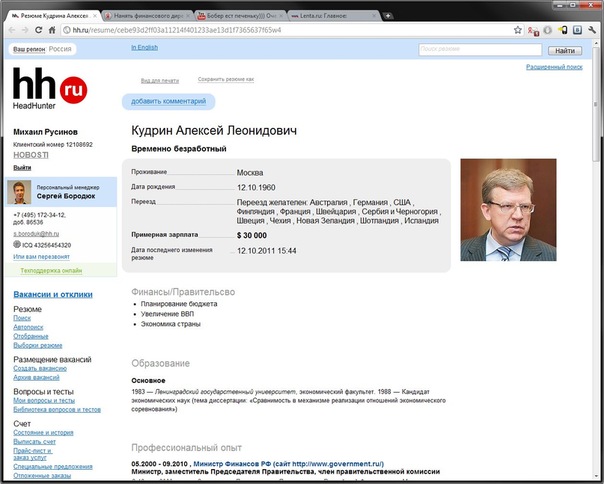
Task: Click 'Создать вакансию' link
Action: [40, 368]
